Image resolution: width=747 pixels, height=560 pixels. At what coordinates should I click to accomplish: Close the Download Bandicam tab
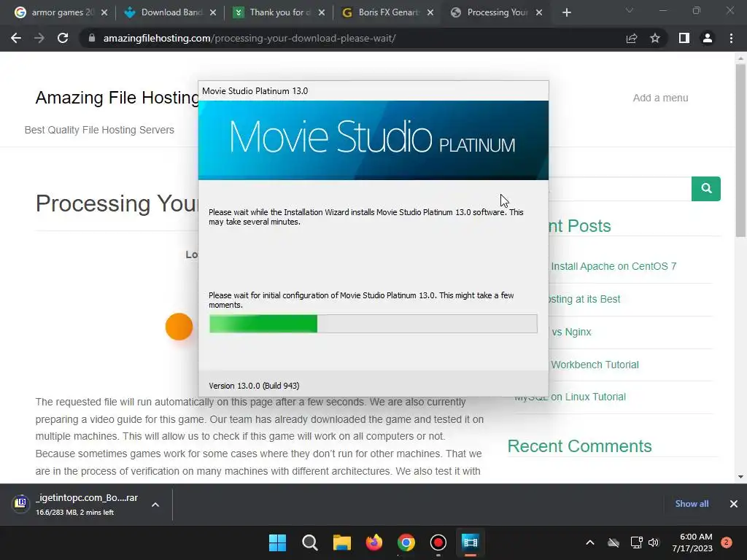click(213, 12)
